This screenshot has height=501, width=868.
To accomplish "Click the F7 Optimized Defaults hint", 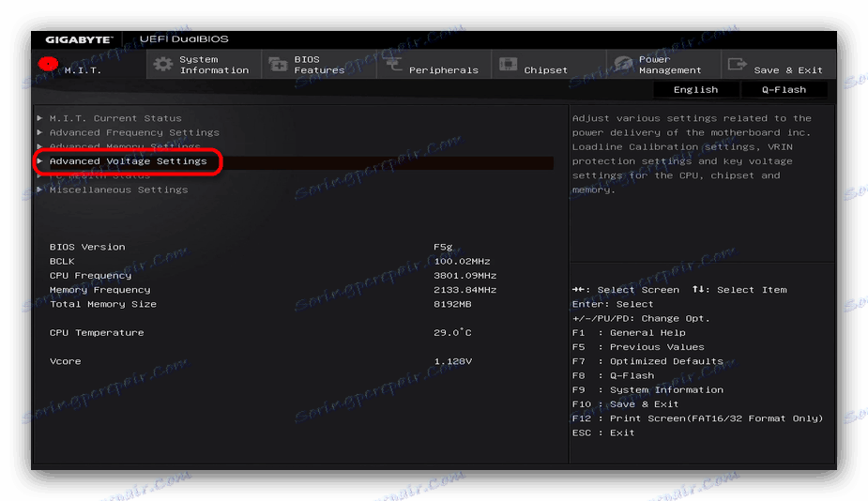I will click(647, 361).
